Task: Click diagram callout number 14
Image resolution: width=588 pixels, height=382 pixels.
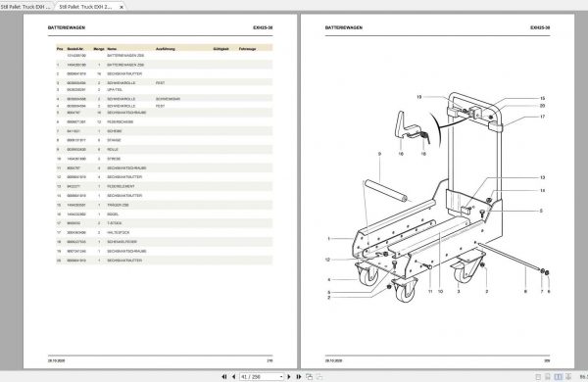Action: (x=542, y=190)
